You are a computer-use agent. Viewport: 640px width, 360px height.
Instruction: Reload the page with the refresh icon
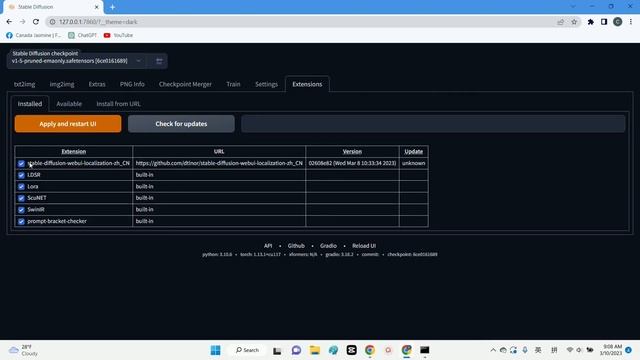[x=36, y=22]
